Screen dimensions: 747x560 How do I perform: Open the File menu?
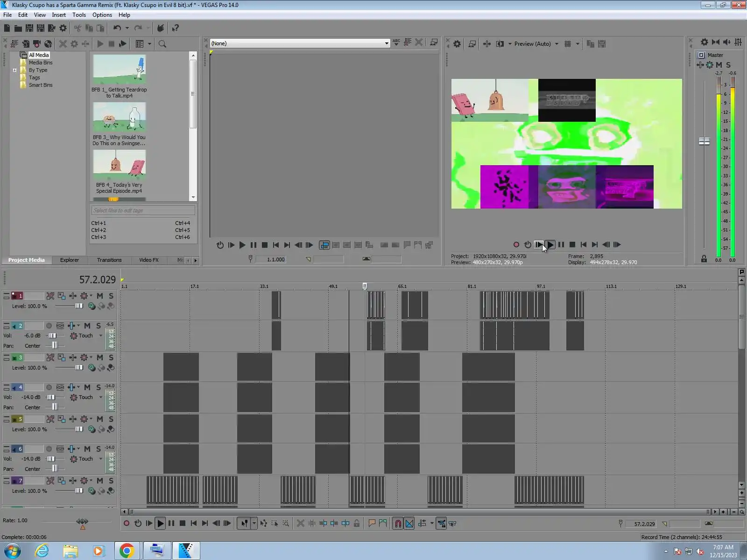(7, 15)
